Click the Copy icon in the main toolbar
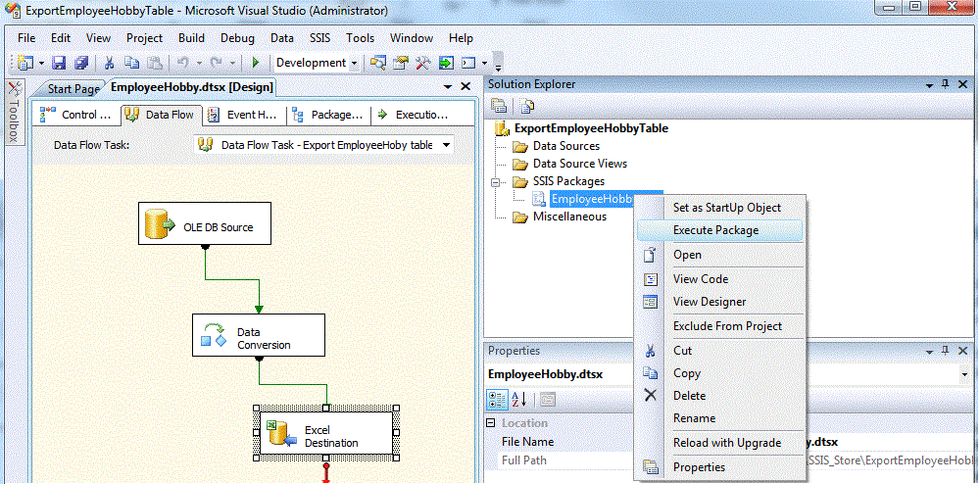The height and width of the screenshot is (484, 980). click(x=131, y=63)
